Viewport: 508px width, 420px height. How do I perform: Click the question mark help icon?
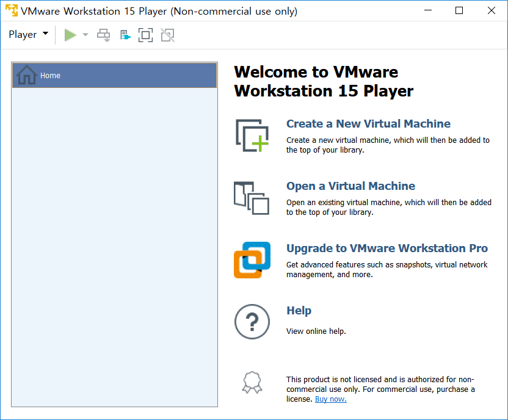coord(252,322)
